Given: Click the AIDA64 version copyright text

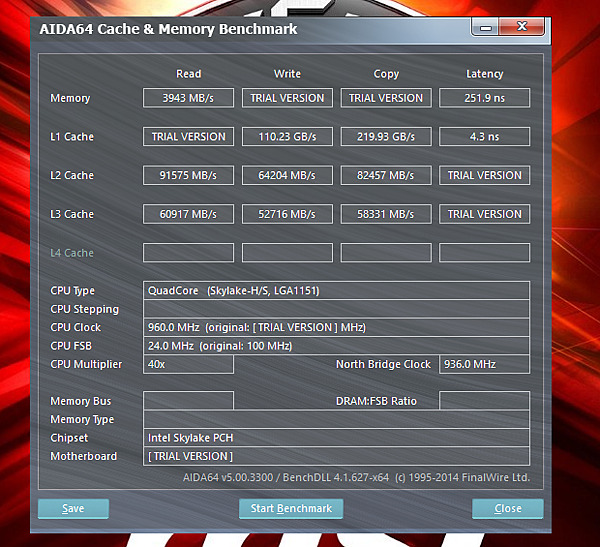Looking at the screenshot, I should point(356,477).
